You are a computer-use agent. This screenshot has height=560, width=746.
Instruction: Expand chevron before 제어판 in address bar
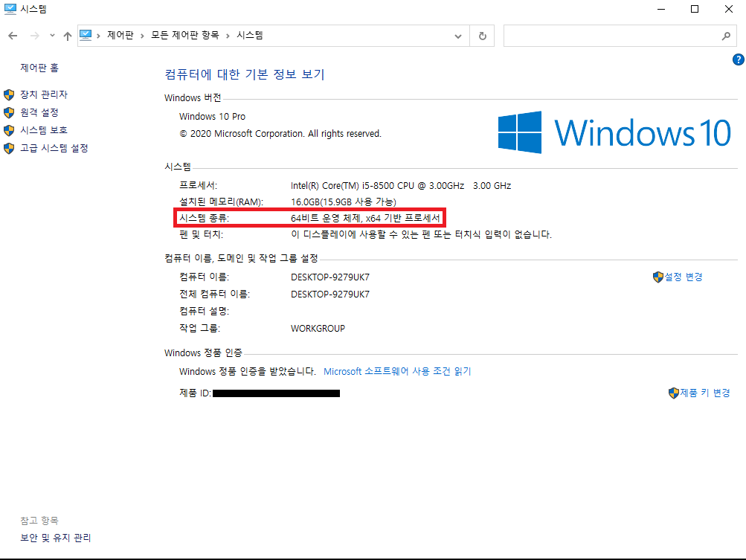[x=98, y=36]
